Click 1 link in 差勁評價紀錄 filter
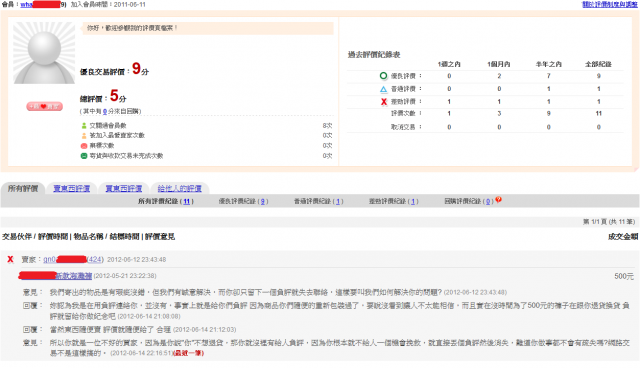The width and height of the screenshot is (640, 368). (413, 201)
